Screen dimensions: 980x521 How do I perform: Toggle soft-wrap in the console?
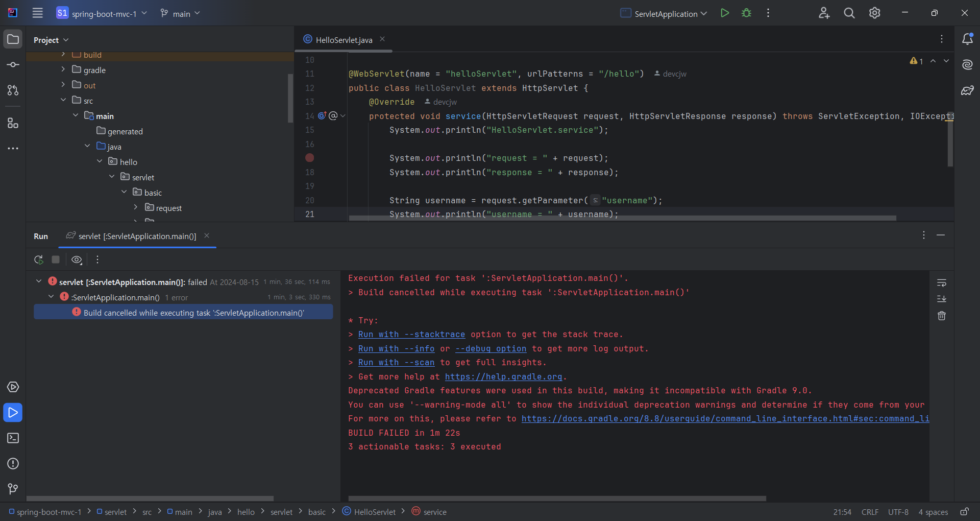point(942,282)
